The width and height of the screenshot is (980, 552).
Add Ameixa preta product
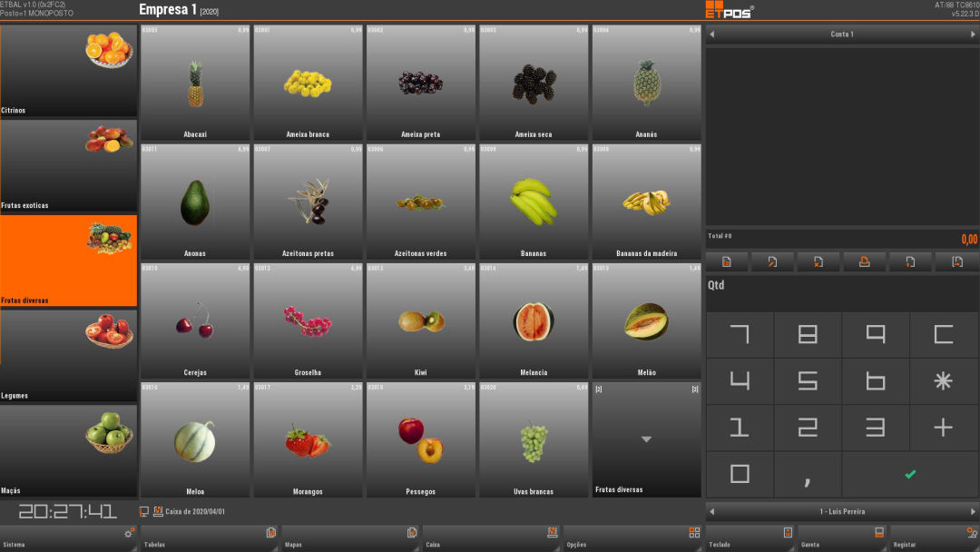click(x=421, y=83)
